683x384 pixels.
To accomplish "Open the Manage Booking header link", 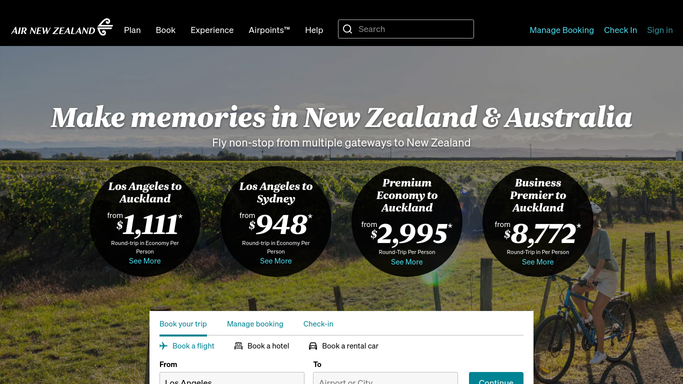I will tap(561, 30).
